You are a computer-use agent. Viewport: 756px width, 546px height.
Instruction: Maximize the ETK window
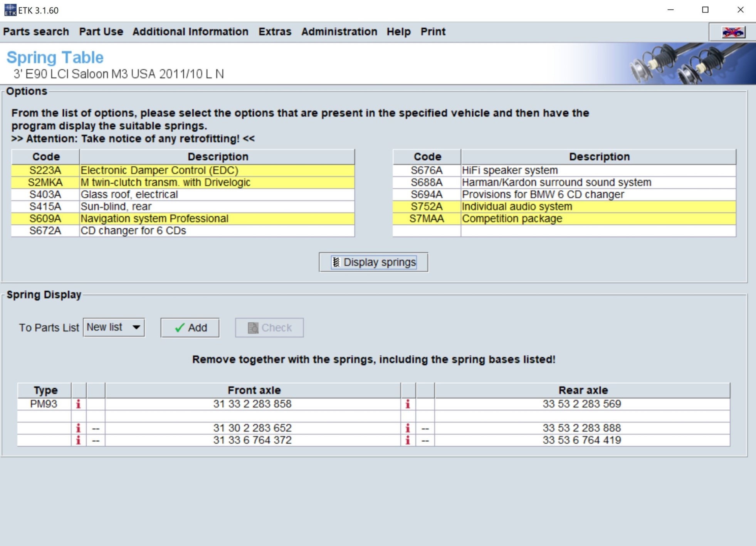[705, 10]
